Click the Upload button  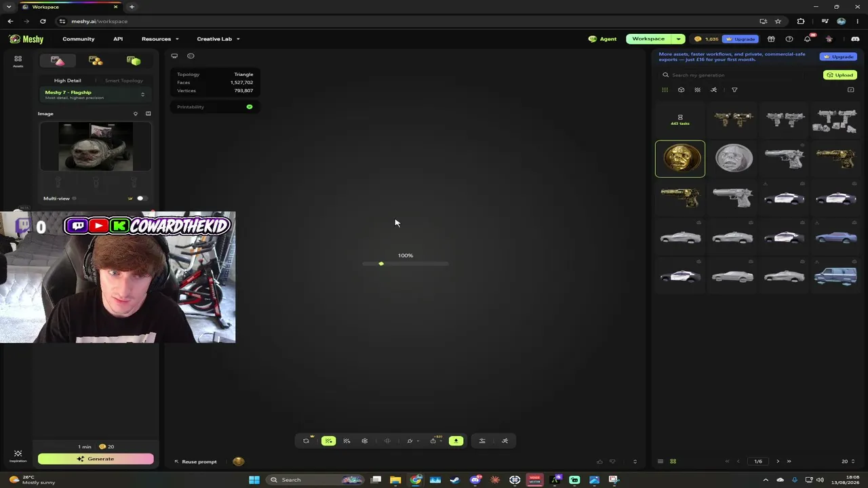pyautogui.click(x=840, y=75)
